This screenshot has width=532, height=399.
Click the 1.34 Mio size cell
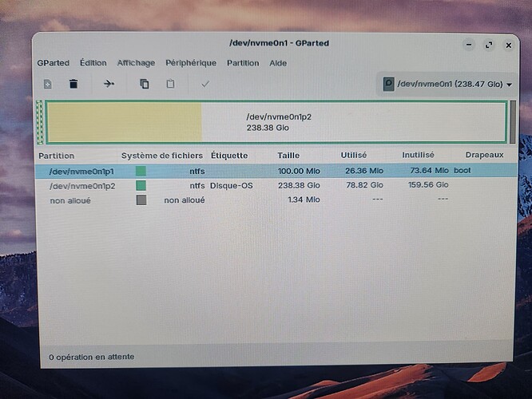click(304, 199)
